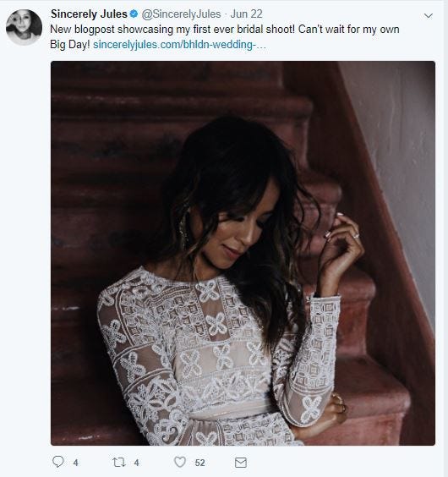Retweet this post using the retweet icon
Viewport: 448px width, 477px height.
[119, 463]
